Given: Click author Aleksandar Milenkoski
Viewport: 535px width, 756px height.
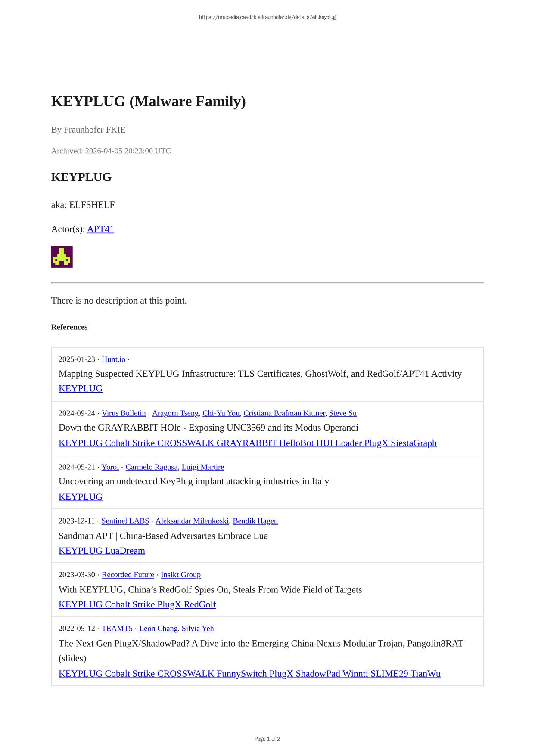Looking at the screenshot, I should 192,521.
